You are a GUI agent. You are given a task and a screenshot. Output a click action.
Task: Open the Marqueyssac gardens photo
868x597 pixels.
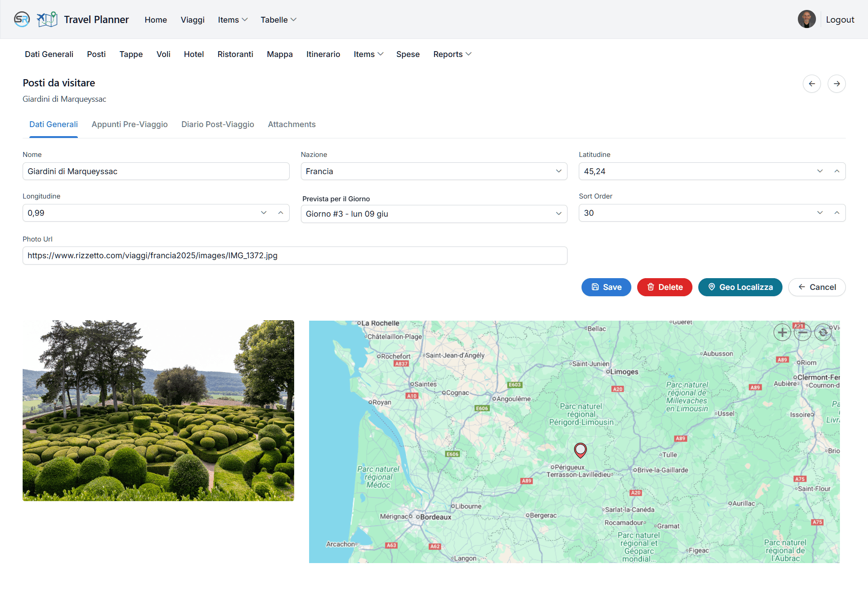point(158,411)
